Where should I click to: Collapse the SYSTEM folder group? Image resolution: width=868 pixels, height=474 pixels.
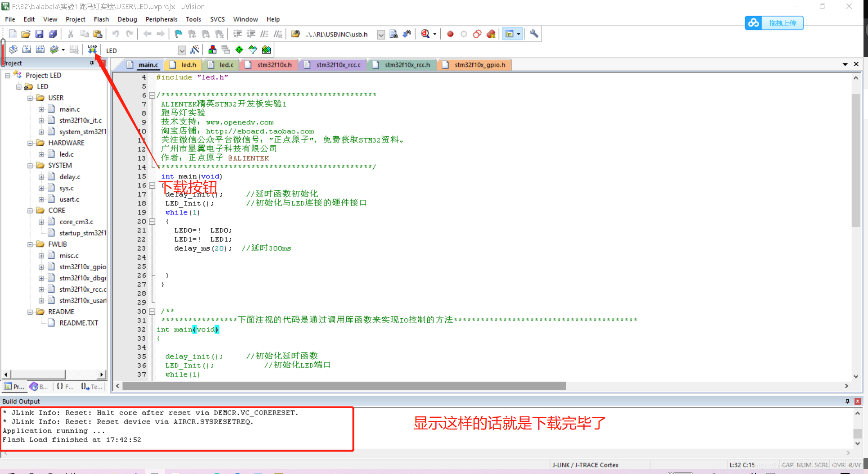30,166
